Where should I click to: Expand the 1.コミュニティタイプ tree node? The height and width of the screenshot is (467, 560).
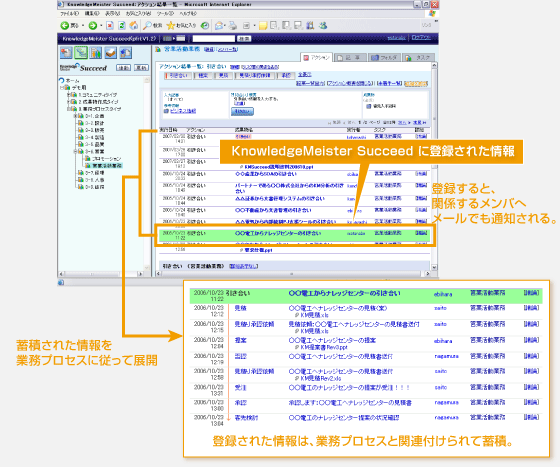68,95
